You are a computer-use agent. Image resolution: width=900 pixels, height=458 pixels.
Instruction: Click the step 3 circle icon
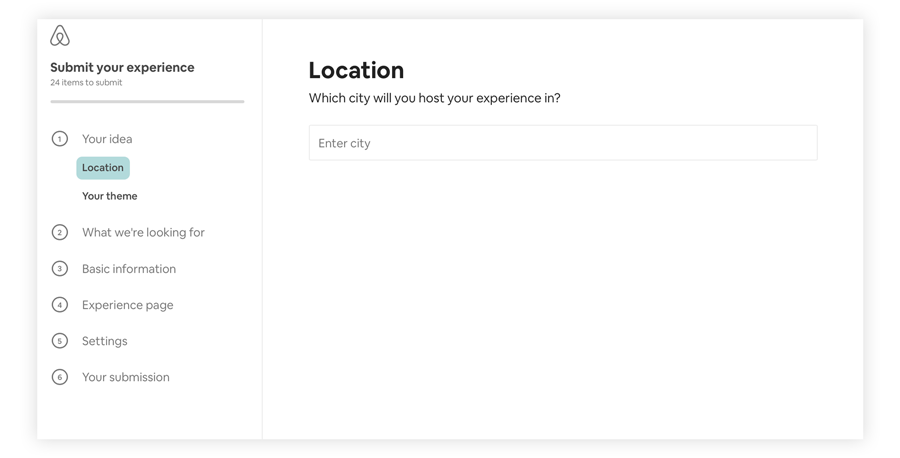point(60,269)
